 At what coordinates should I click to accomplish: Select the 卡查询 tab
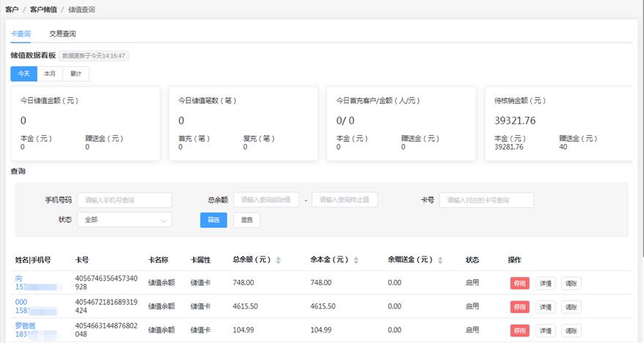pos(21,34)
